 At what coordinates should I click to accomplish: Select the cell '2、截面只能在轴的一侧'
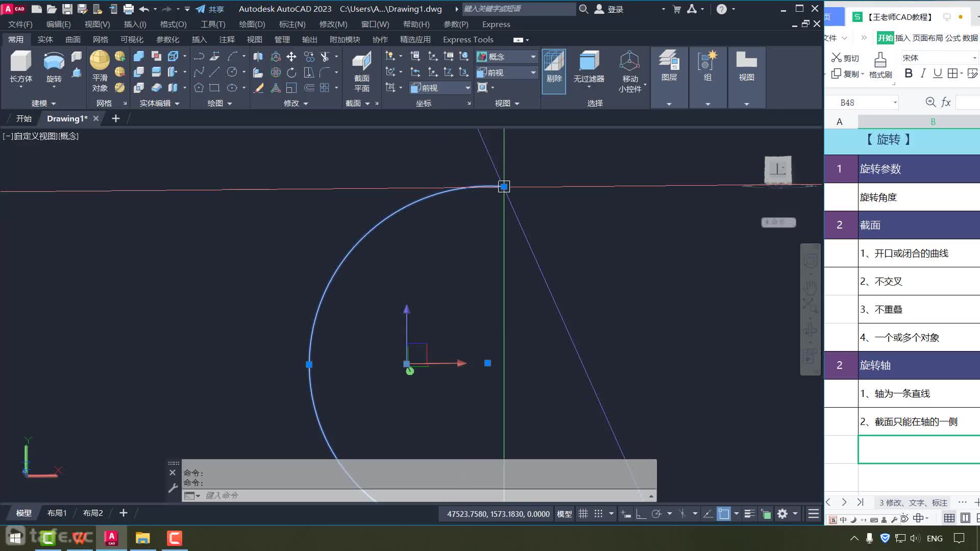coord(919,421)
